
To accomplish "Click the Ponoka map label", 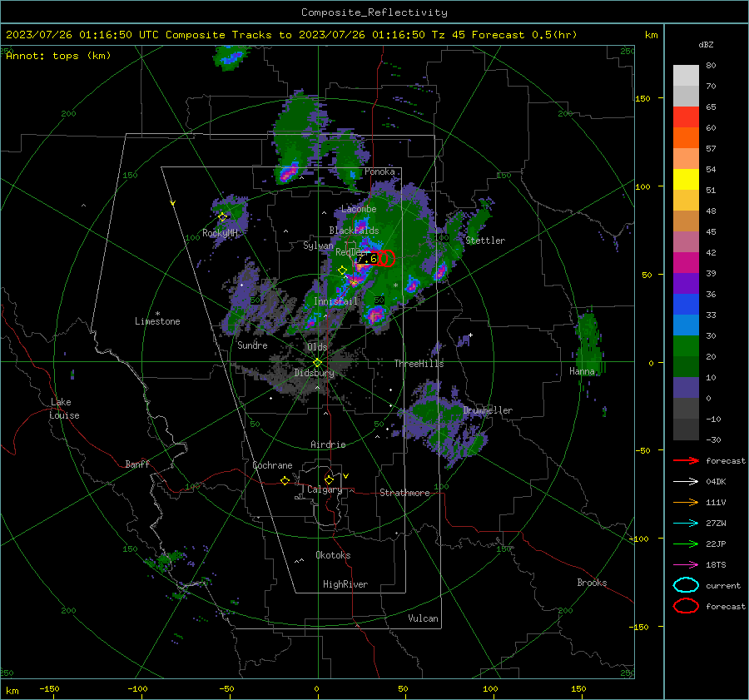I will coord(379,171).
